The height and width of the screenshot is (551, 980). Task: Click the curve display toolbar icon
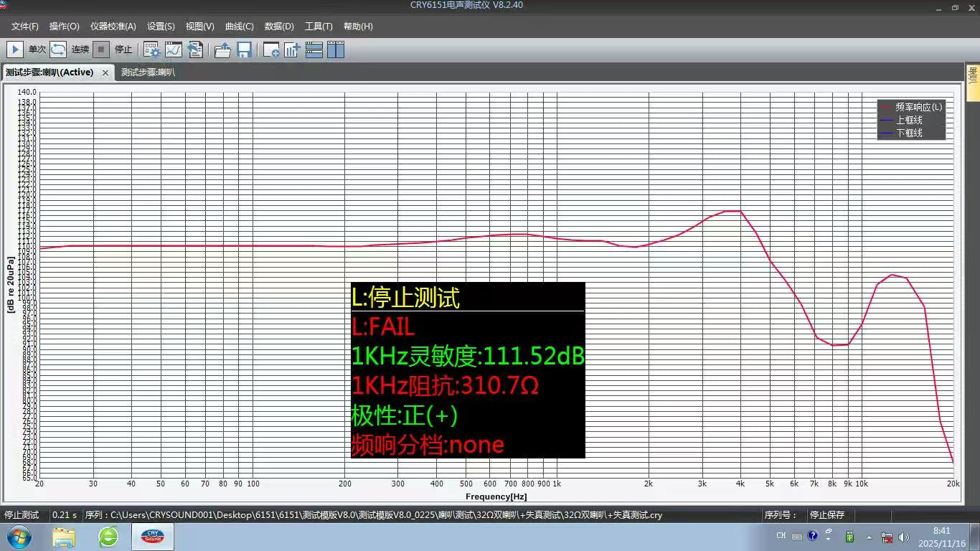tap(174, 50)
